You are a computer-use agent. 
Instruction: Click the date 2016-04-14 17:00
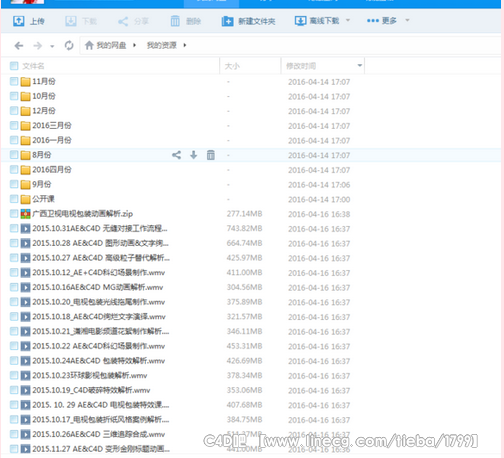tap(319, 199)
